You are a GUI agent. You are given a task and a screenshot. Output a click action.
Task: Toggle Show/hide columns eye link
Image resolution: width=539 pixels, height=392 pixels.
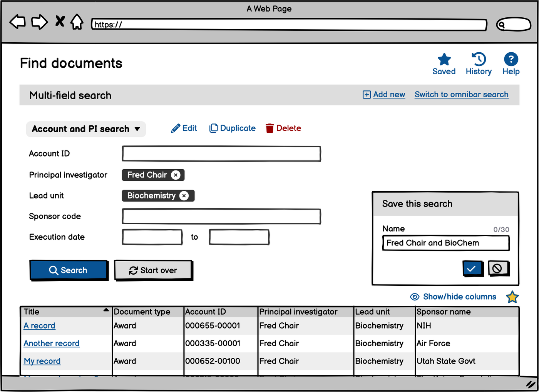coord(453,297)
